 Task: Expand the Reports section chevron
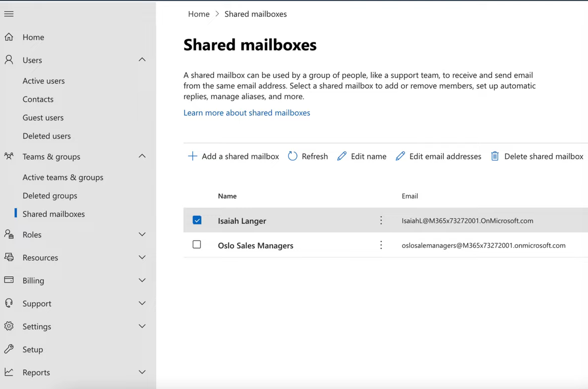tap(142, 372)
